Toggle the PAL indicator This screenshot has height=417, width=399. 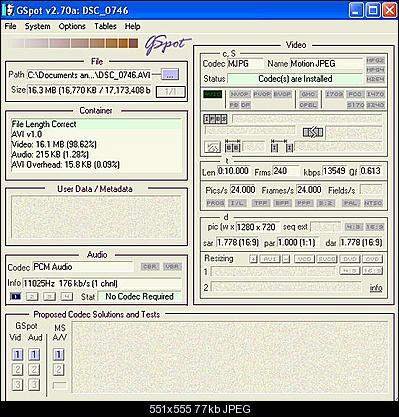(x=351, y=203)
